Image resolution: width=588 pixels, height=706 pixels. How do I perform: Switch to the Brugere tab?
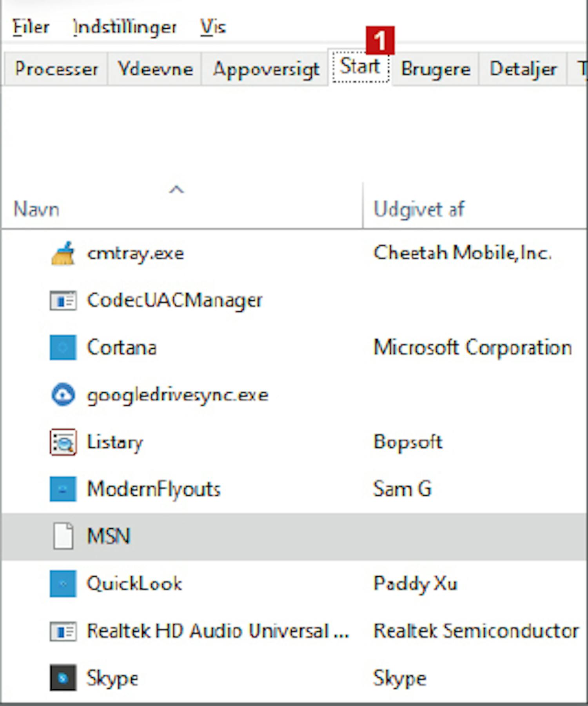436,69
